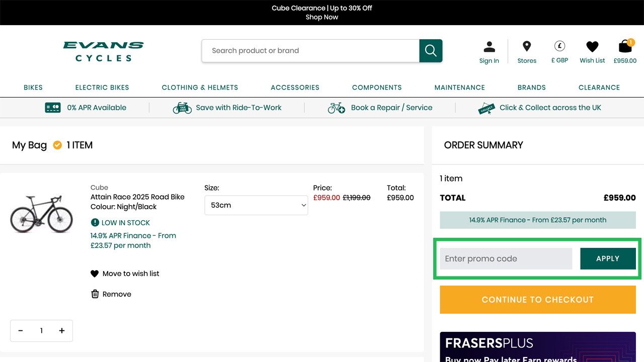The height and width of the screenshot is (362, 644).
Task: Click the 14.9% APR Finance banner in order summary
Action: [x=538, y=220]
